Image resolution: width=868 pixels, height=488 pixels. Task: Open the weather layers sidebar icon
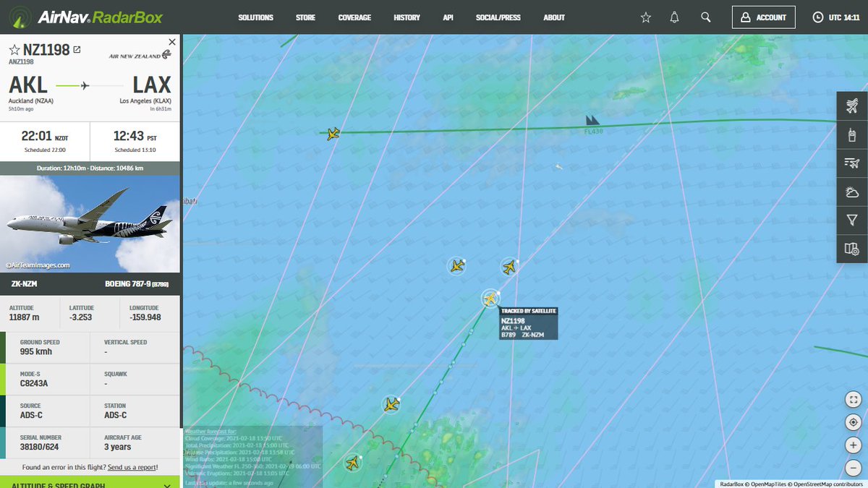pyautogui.click(x=852, y=192)
